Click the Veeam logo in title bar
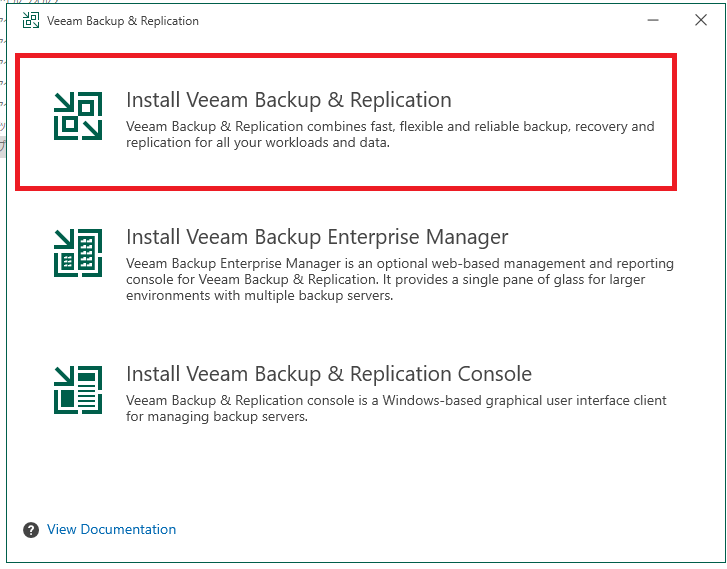This screenshot has height=569, width=727. [x=31, y=20]
